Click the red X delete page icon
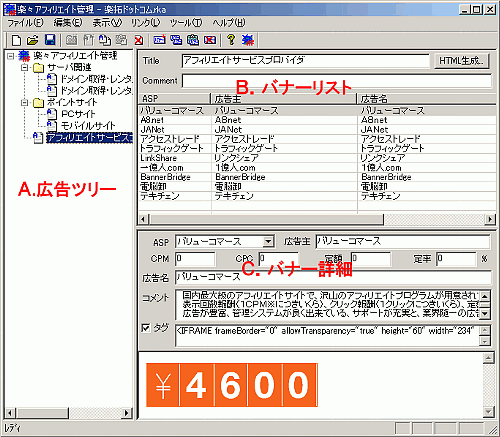This screenshot has width=500, height=437. pos(139,40)
